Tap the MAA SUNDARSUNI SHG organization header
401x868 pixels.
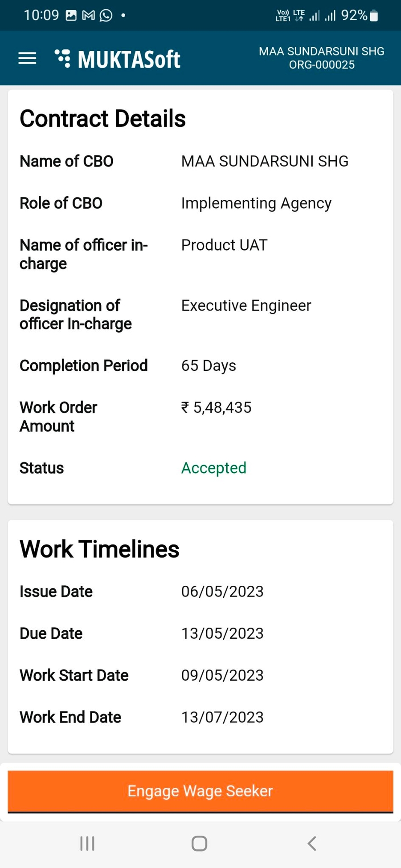tap(321, 58)
